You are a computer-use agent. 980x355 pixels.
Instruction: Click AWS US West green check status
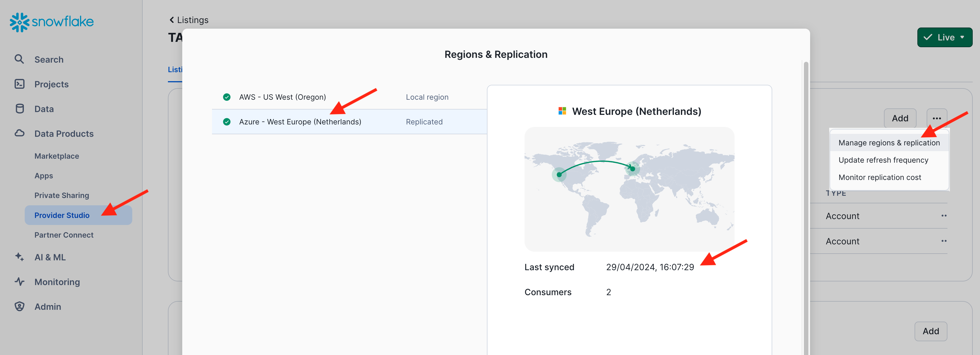pyautogui.click(x=227, y=97)
